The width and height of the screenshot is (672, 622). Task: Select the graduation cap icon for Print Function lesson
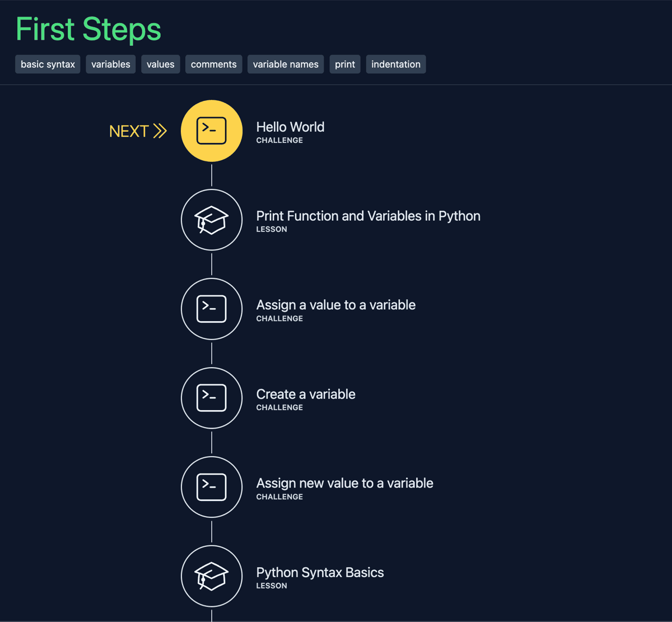tap(212, 220)
